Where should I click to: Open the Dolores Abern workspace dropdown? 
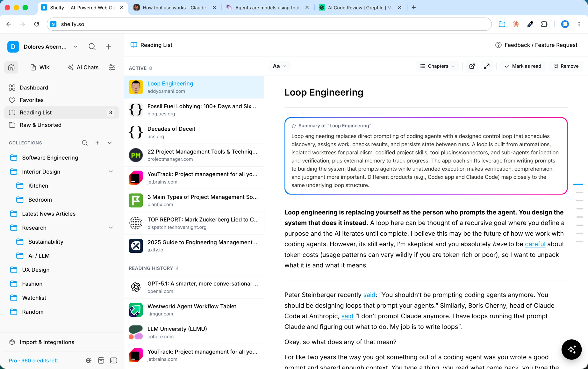pyautogui.click(x=75, y=47)
